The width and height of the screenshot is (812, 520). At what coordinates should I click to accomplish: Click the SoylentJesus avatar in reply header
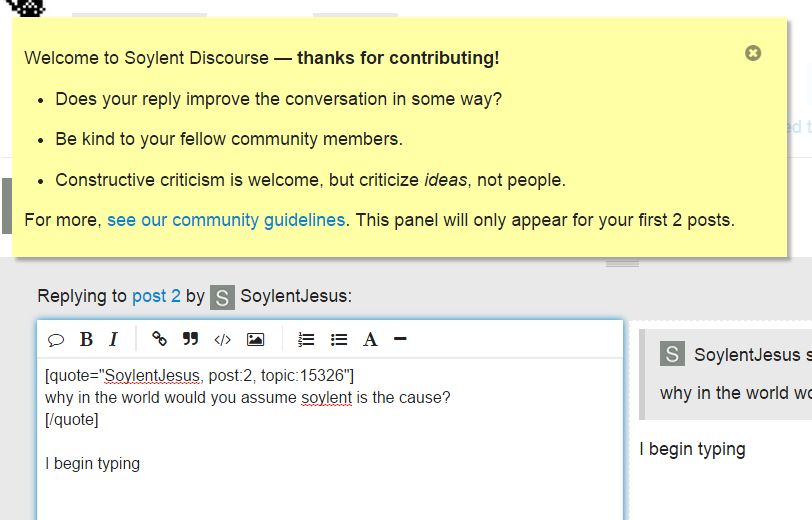[x=222, y=297]
